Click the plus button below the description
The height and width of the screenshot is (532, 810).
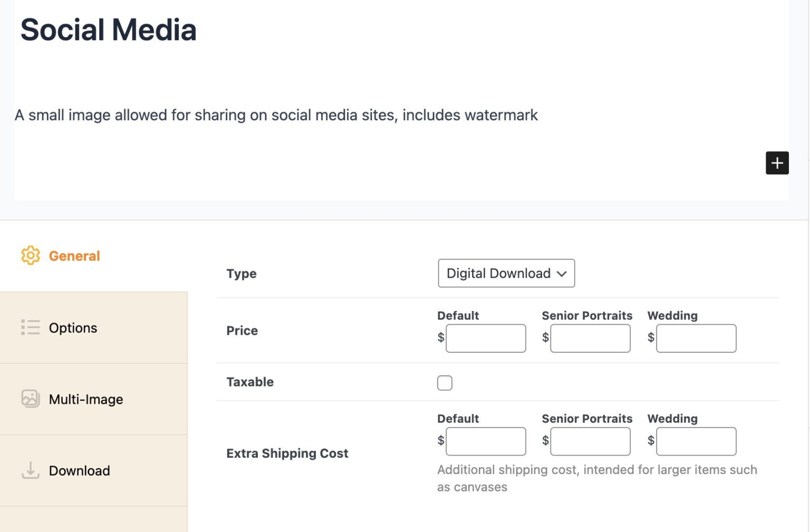coord(777,163)
